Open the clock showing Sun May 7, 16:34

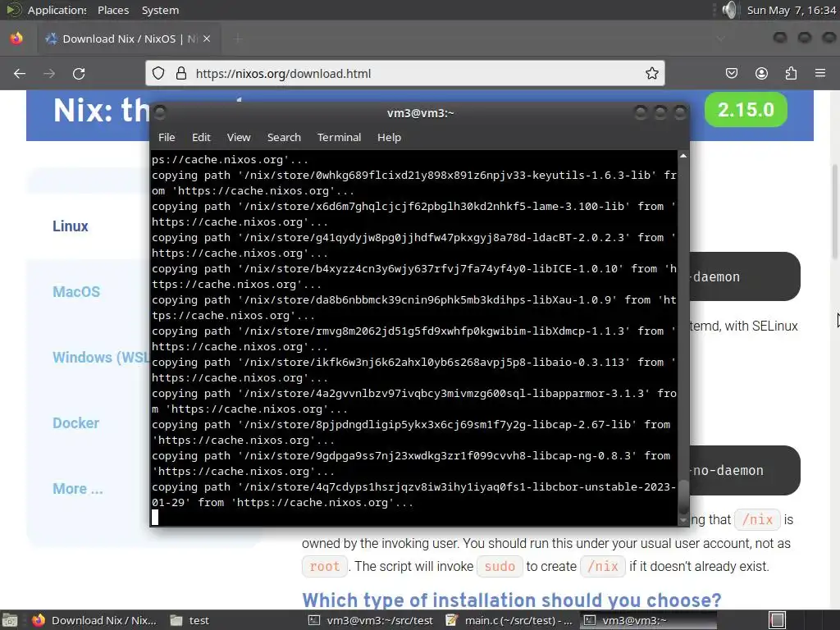[792, 10]
